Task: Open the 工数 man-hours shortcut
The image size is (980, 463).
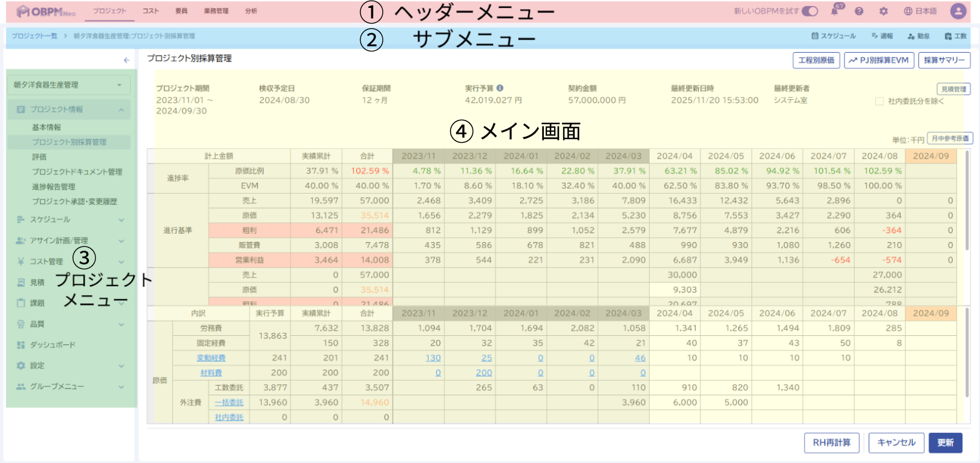Action: click(x=955, y=36)
